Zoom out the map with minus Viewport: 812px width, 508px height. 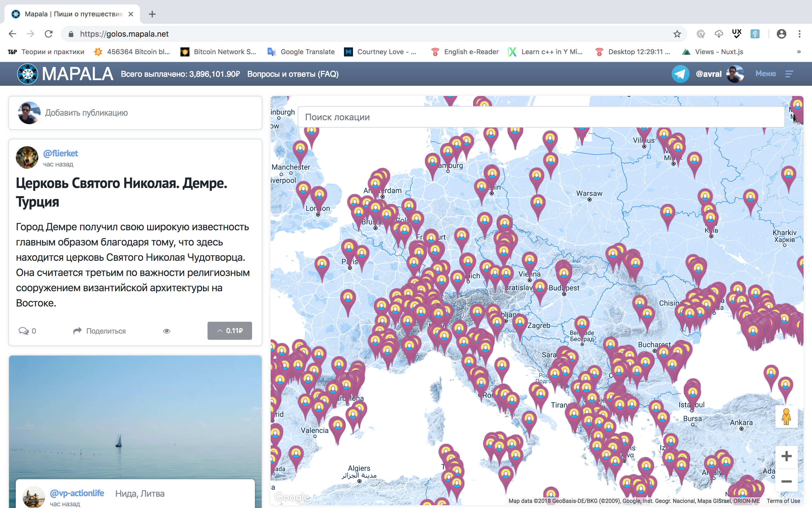coord(786,481)
